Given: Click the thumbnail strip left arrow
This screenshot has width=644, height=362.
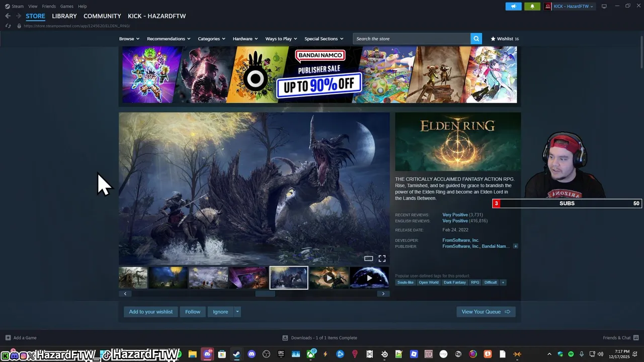Looking at the screenshot, I should [125, 294].
